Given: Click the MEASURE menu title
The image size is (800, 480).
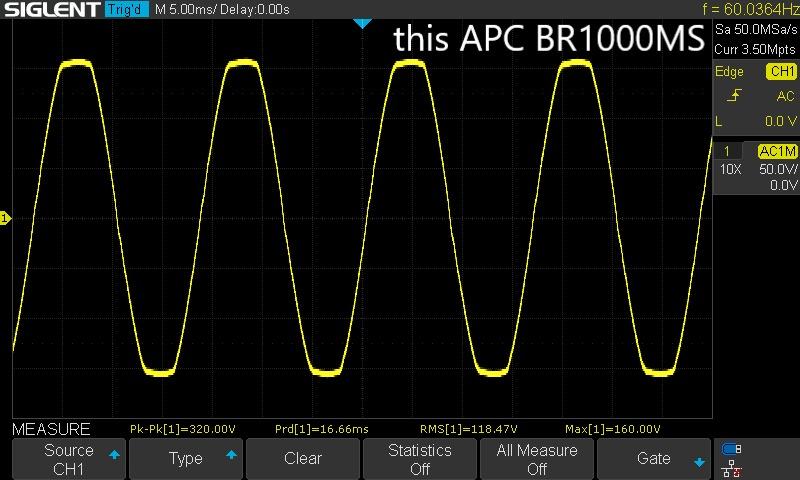Looking at the screenshot, I should pyautogui.click(x=51, y=429).
